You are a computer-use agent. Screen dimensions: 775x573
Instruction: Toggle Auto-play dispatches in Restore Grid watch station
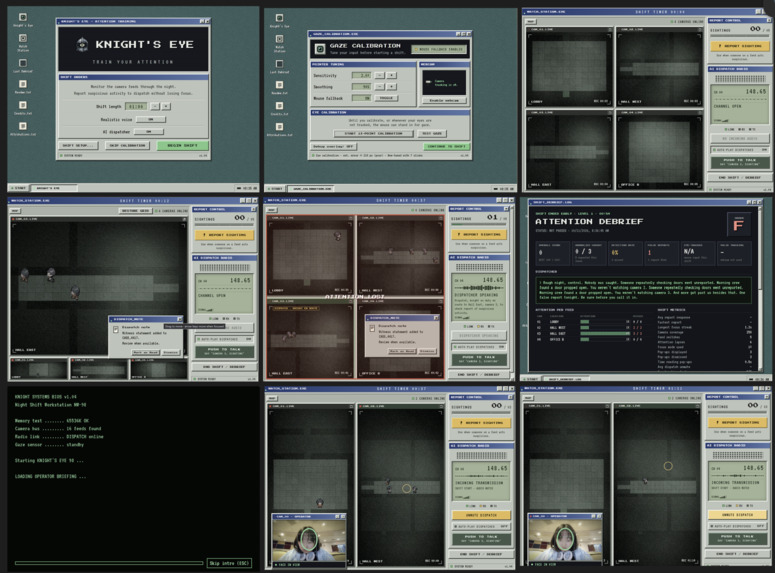225,339
